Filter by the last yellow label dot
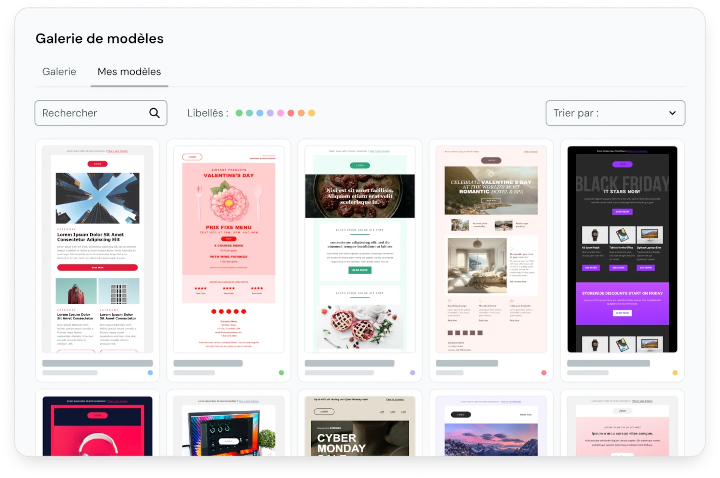This screenshot has width=720, height=478. coord(312,113)
